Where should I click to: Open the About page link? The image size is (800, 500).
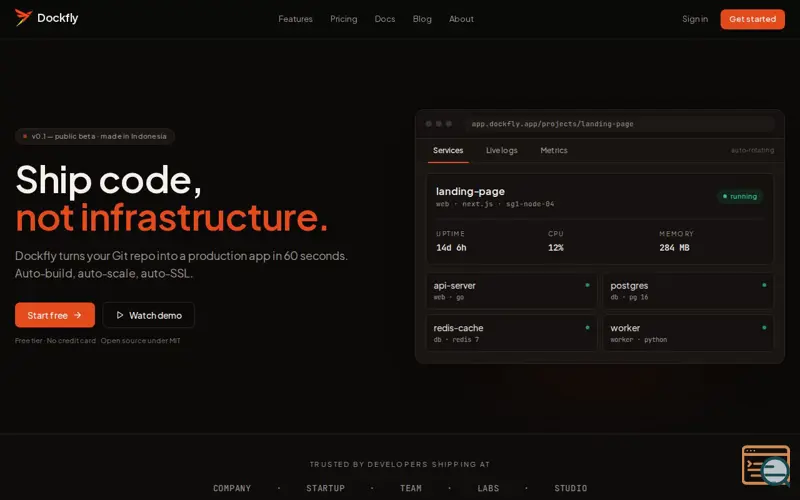click(461, 19)
